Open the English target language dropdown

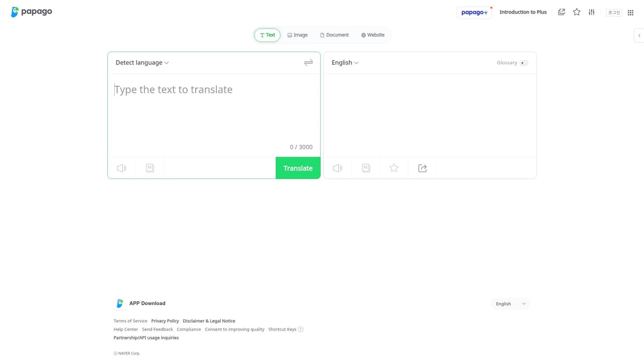pyautogui.click(x=345, y=62)
